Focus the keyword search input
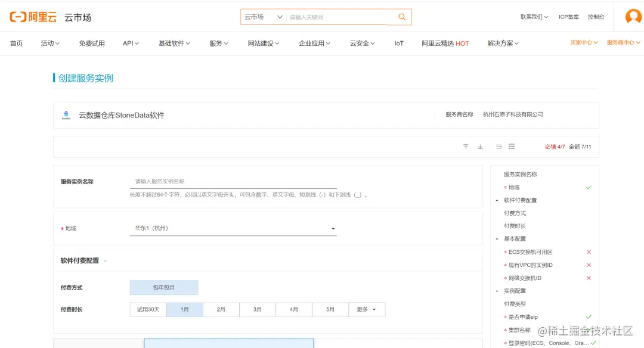The height and width of the screenshot is (348, 644). click(342, 17)
